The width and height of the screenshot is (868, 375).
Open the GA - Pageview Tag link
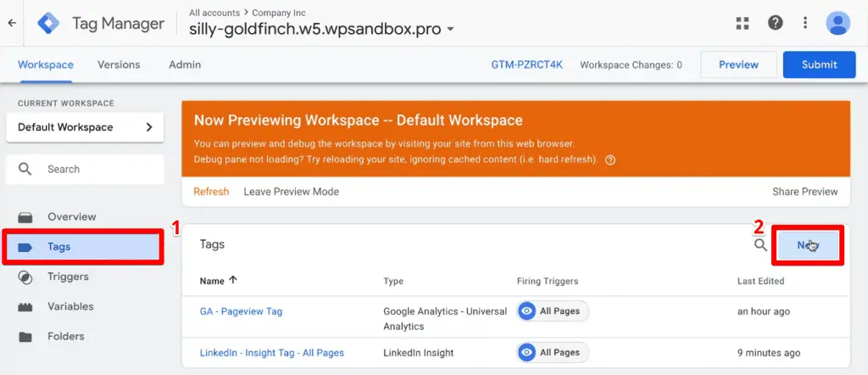point(241,311)
